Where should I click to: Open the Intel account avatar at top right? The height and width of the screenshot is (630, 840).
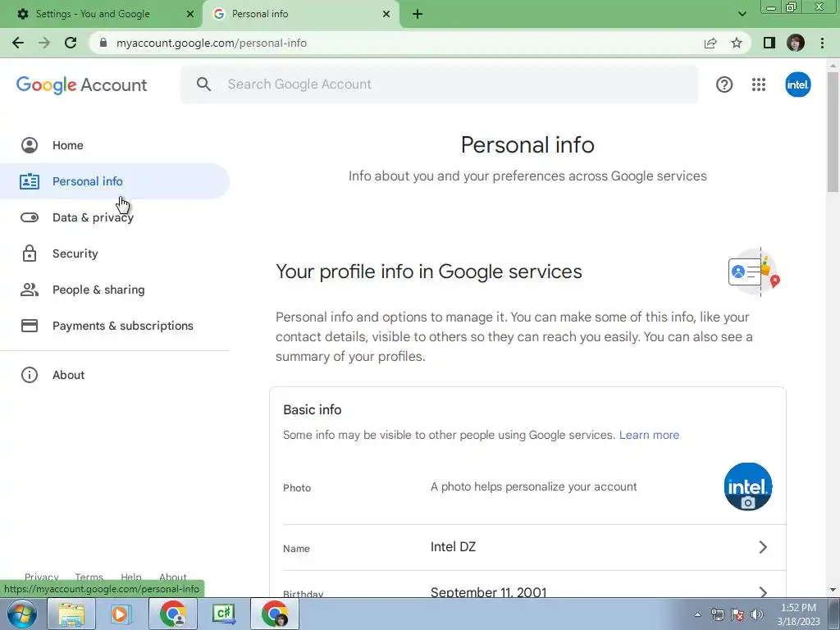click(797, 84)
